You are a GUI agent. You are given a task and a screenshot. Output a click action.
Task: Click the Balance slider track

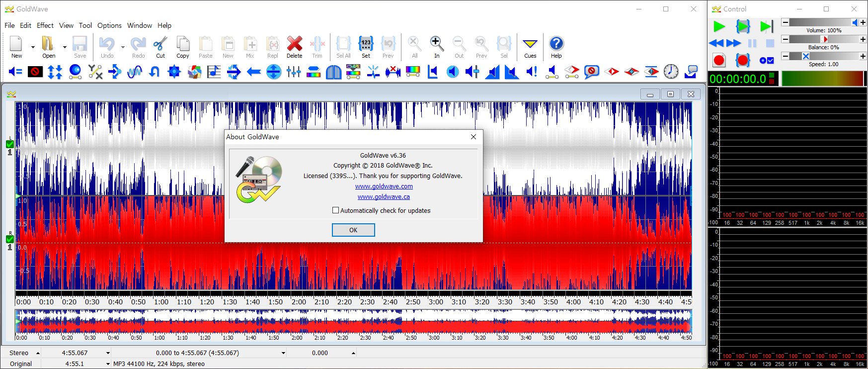[824, 39]
